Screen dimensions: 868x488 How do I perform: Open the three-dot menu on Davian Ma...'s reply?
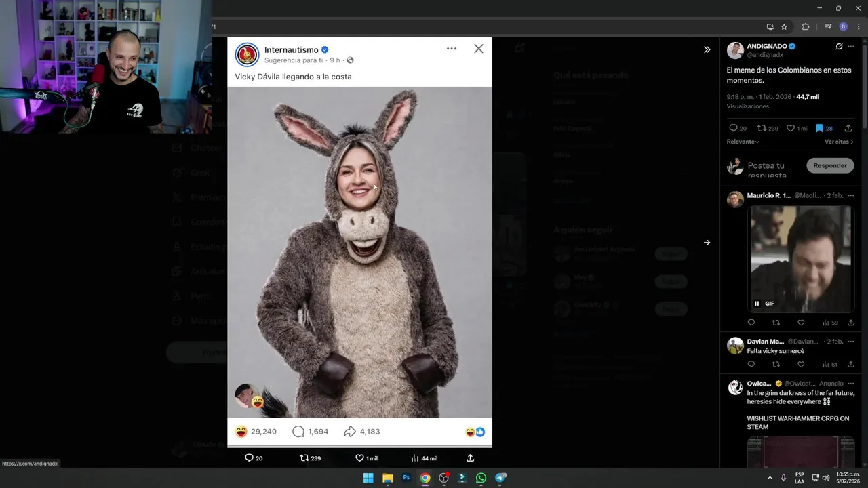851,342
